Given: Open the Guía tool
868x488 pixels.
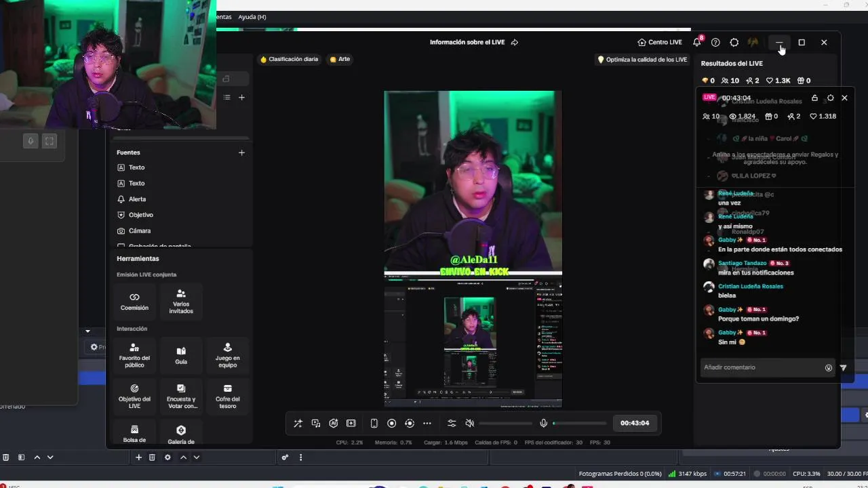Looking at the screenshot, I should (181, 355).
